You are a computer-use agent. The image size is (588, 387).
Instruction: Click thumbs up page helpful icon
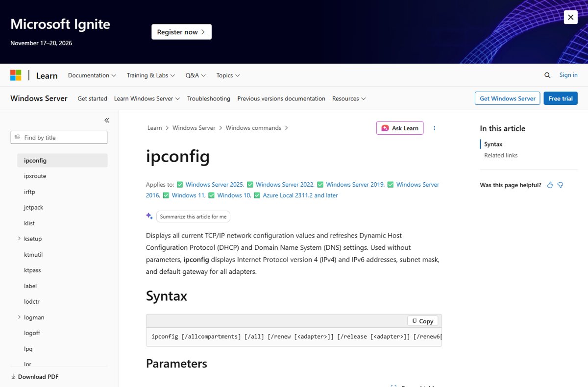point(550,185)
